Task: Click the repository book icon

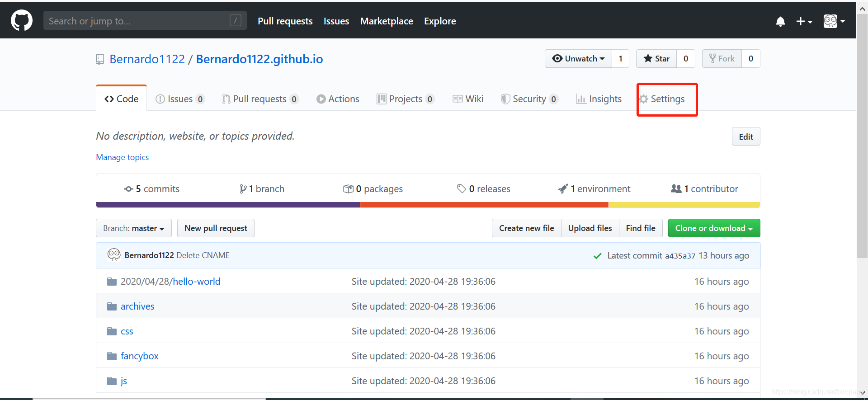Action: [x=100, y=59]
